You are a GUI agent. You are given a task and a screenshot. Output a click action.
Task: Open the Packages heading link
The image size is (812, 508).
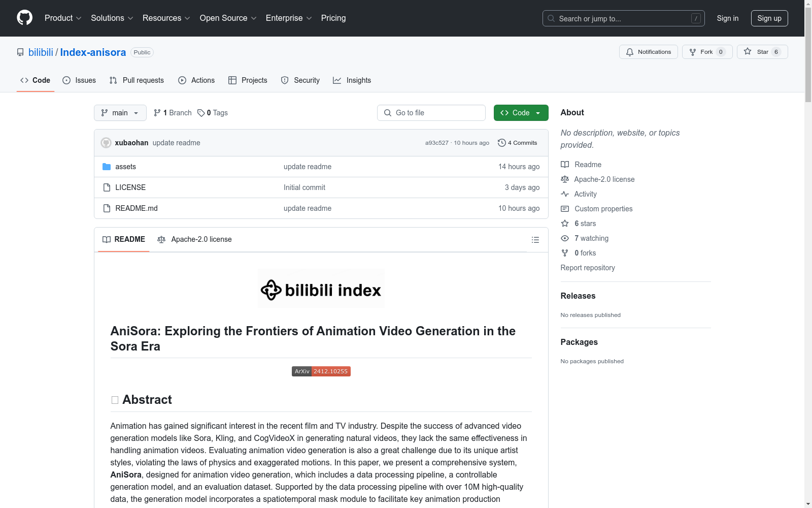pos(579,342)
